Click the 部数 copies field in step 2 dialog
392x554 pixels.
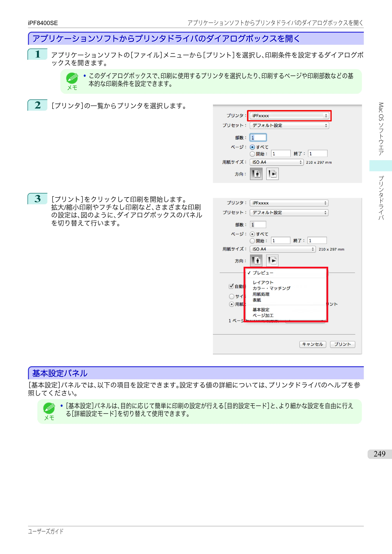click(258, 137)
